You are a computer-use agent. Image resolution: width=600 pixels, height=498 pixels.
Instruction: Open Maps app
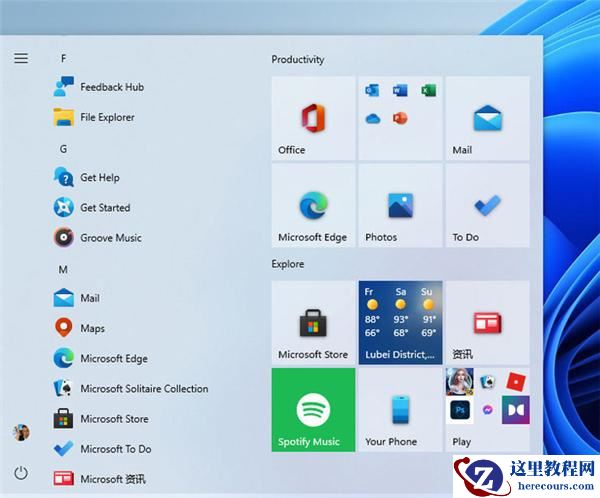point(79,328)
